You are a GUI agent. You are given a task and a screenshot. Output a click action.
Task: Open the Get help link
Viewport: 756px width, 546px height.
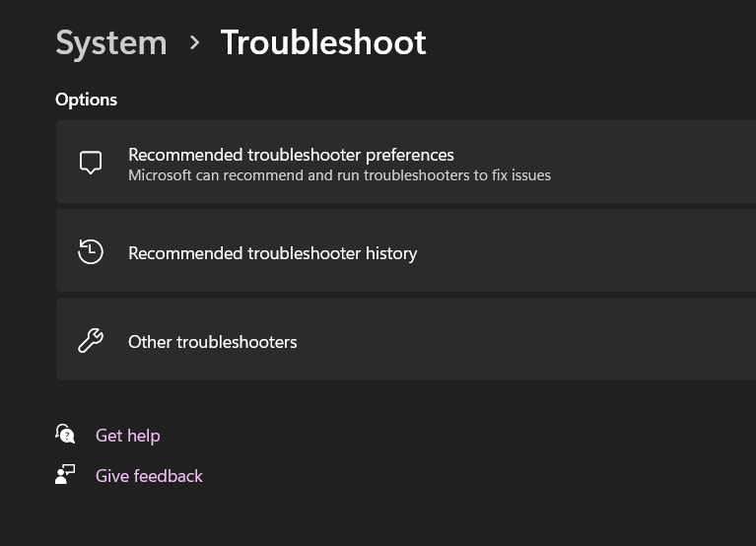tap(128, 436)
